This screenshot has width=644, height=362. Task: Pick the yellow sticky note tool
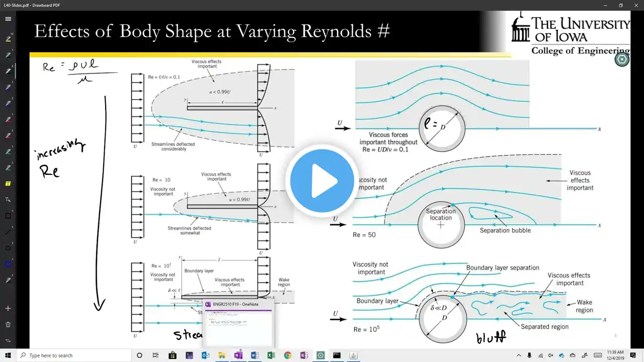pyautogui.click(x=8, y=184)
